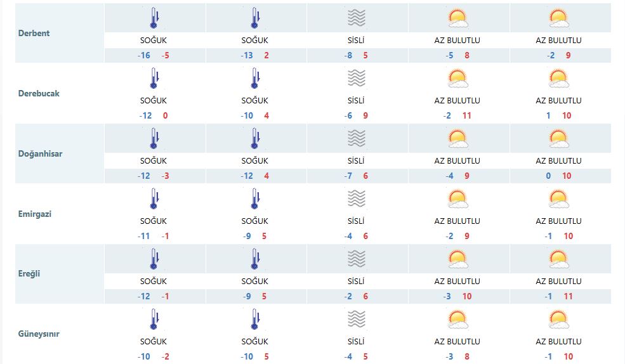Click Ereğli last-day partly cloudy icon
Screen dimensions: 625x364
558,259
